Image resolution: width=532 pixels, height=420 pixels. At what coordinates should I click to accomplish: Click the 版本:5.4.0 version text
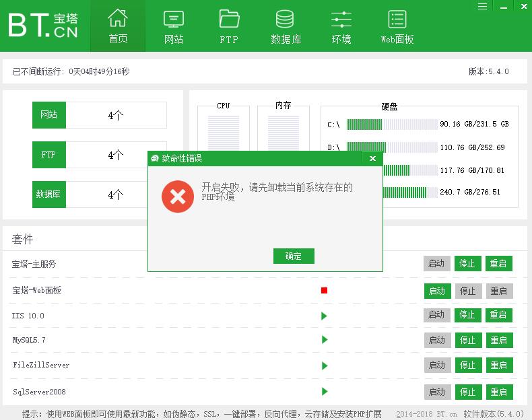pyautogui.click(x=489, y=71)
